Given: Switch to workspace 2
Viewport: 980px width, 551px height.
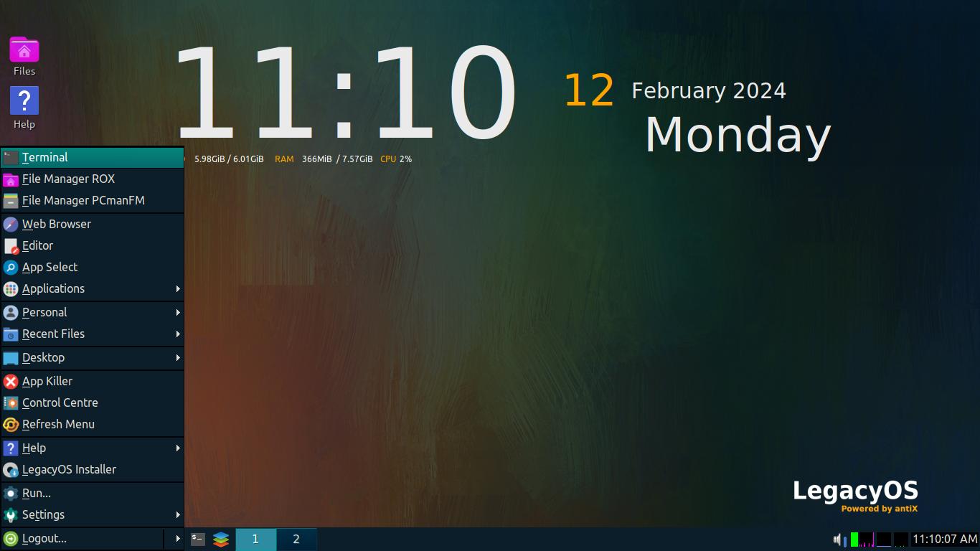Looking at the screenshot, I should [296, 539].
